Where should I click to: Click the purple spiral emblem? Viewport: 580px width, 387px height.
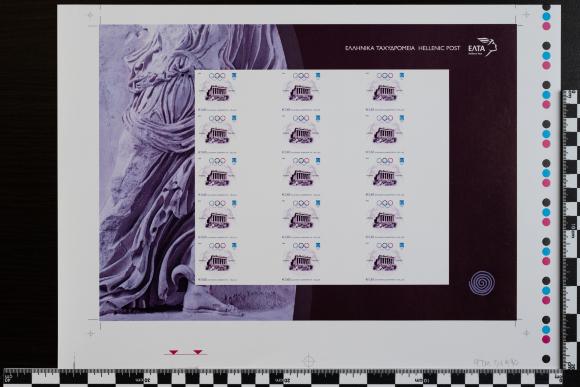click(x=481, y=283)
